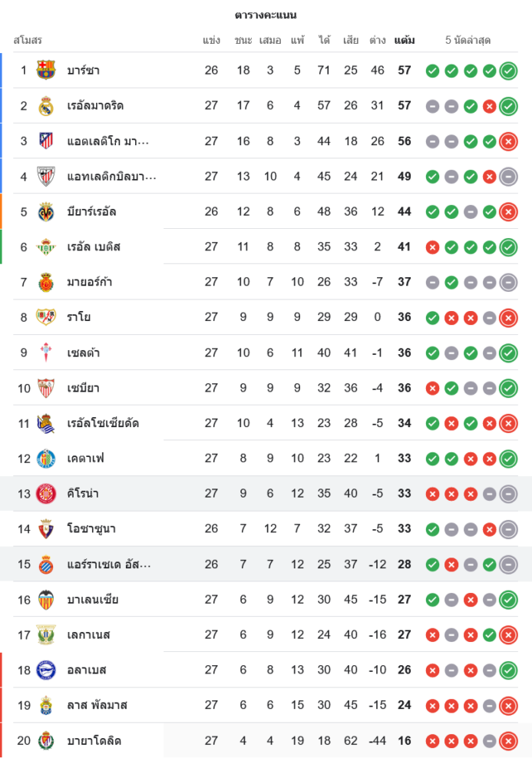Click the ตารางคะแนน table title
The height and width of the screenshot is (768, 532).
[266, 15]
